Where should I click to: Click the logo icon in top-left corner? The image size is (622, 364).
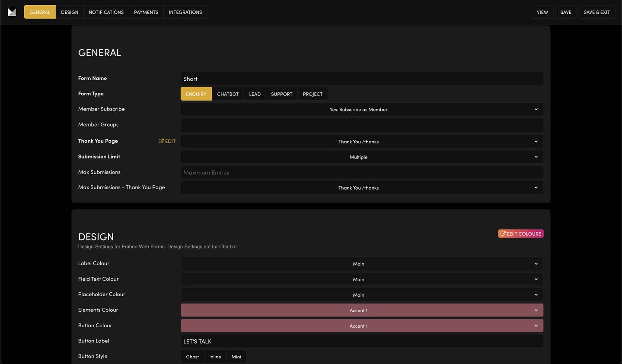12,12
